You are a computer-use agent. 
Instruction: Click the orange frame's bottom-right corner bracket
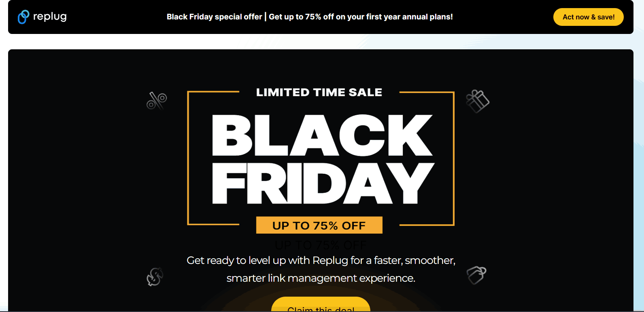453,224
